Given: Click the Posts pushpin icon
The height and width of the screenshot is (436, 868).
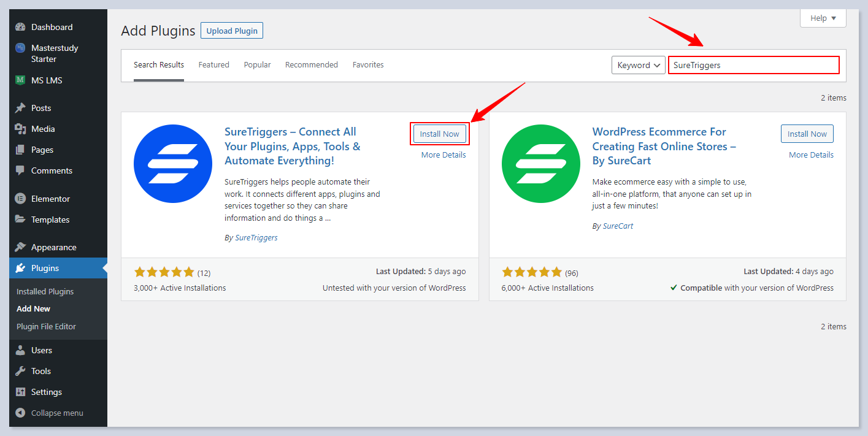Looking at the screenshot, I should click(x=20, y=108).
